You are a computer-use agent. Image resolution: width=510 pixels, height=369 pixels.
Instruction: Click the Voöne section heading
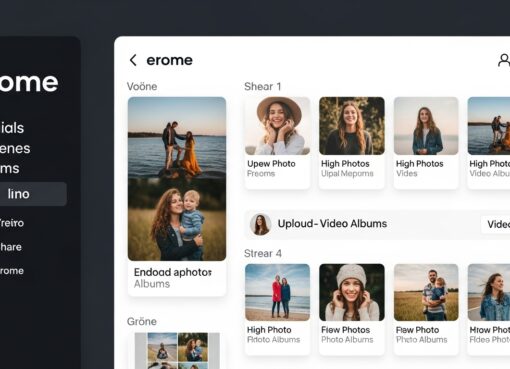tap(142, 87)
